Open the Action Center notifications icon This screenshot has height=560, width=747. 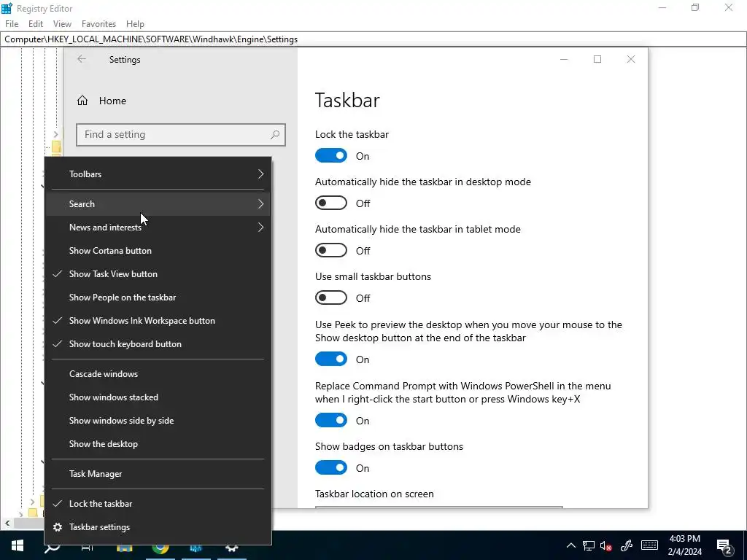pos(724,546)
